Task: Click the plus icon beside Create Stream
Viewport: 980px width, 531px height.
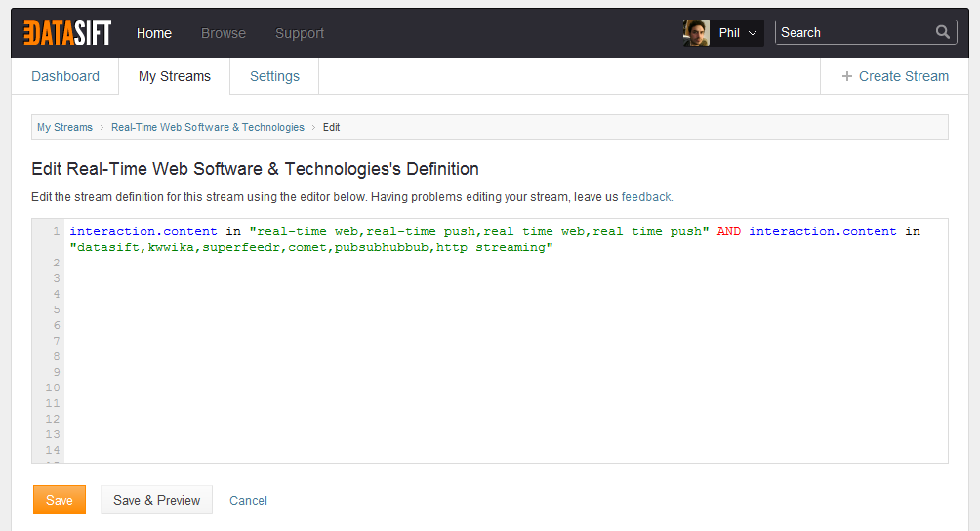Action: coord(847,76)
